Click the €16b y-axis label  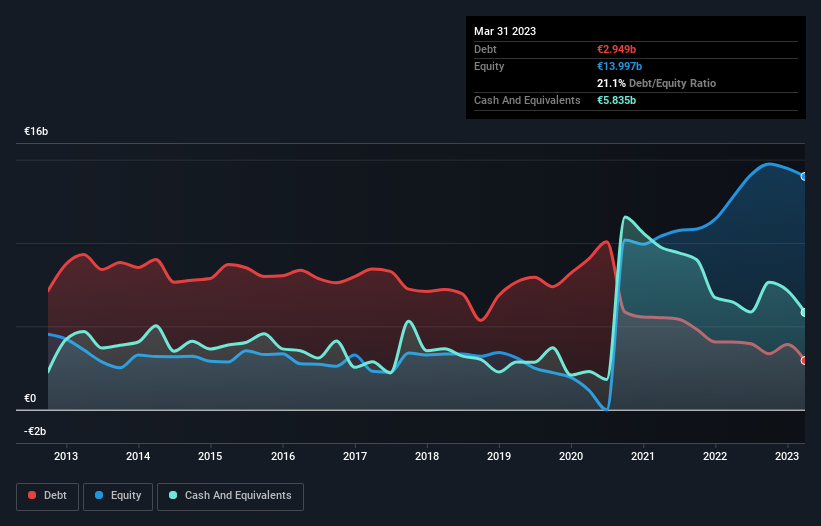pyautogui.click(x=36, y=131)
